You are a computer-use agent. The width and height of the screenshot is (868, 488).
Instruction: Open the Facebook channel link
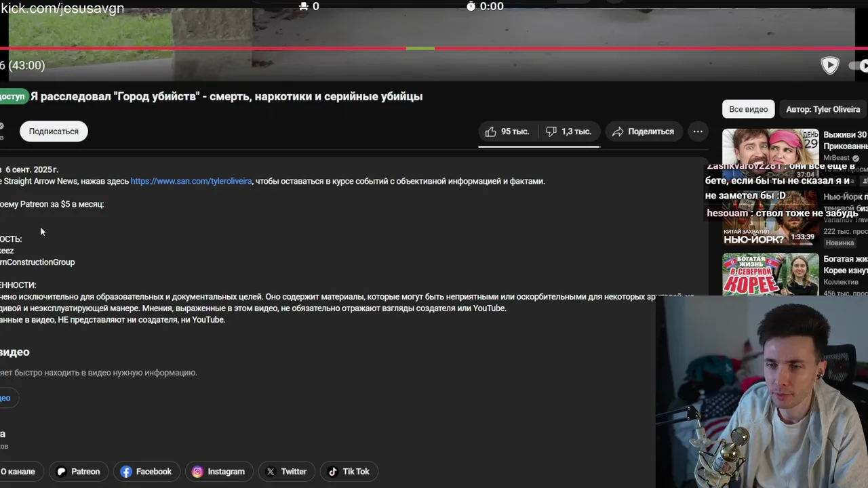[146, 472]
